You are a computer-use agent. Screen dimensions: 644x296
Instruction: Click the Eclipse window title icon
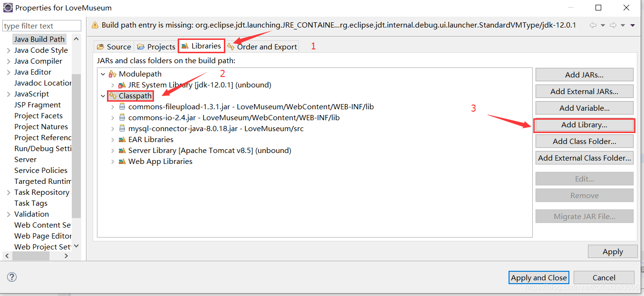8,8
